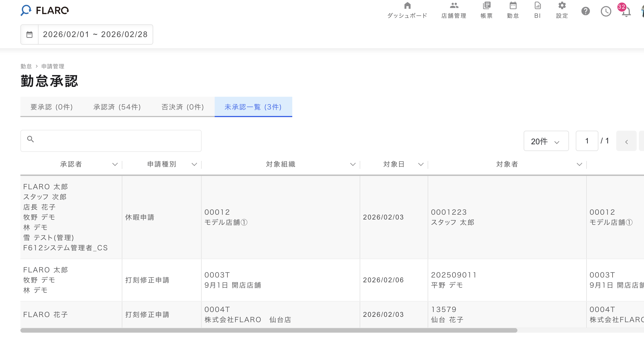The image size is (644, 340).
Task: Switch to the 要承認 (0件) tab
Action: click(52, 107)
